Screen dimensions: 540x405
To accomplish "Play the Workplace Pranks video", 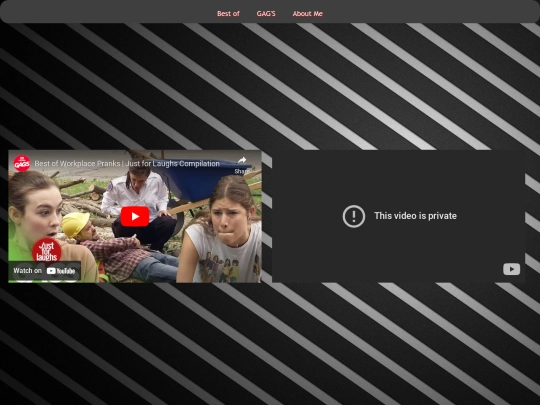I will pos(135,216).
